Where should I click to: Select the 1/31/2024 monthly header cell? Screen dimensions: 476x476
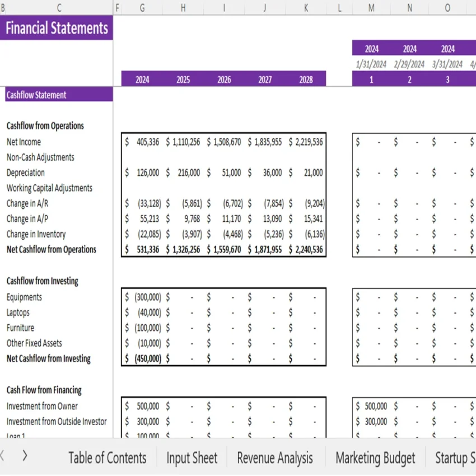tap(371, 63)
